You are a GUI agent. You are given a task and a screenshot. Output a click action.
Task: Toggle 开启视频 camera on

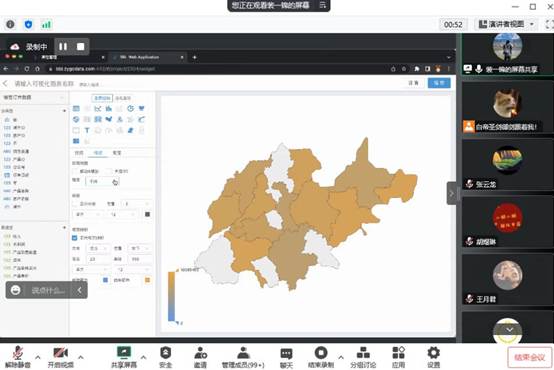pos(60,357)
